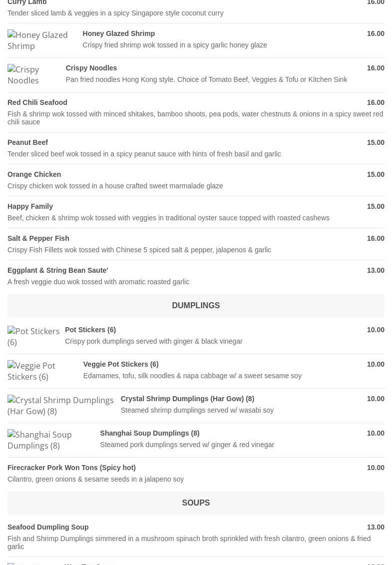The width and height of the screenshot is (392, 565).
Task: Click the 13.00 price for Eggplant Saute'
Action: (x=376, y=270)
